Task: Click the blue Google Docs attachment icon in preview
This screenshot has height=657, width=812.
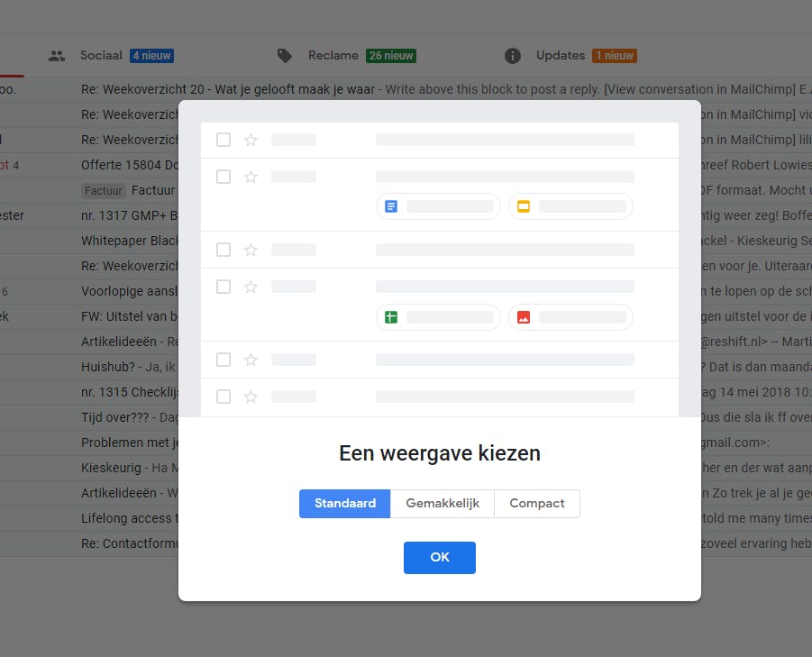Action: point(389,206)
